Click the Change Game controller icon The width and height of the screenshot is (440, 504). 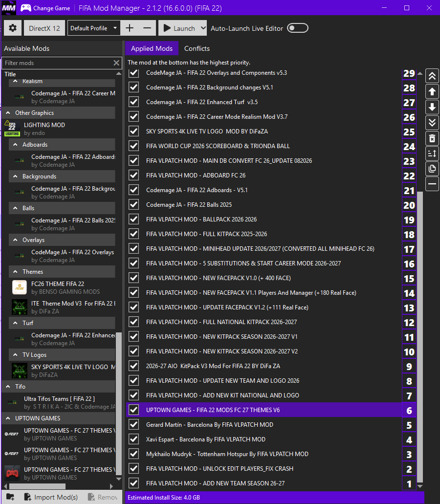point(26,8)
